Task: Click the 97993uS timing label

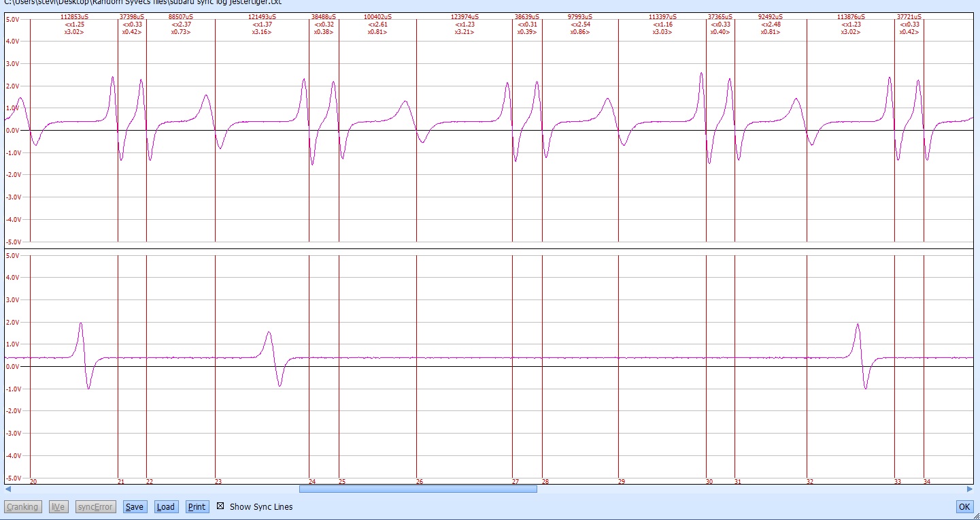Action: point(580,16)
